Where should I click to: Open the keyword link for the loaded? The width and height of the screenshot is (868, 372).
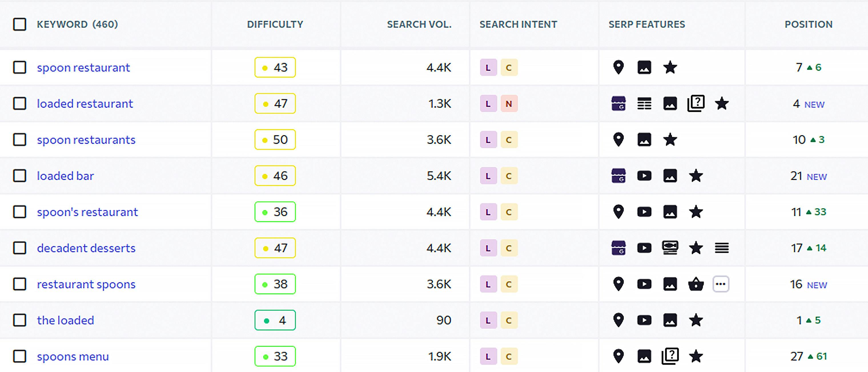pos(65,320)
